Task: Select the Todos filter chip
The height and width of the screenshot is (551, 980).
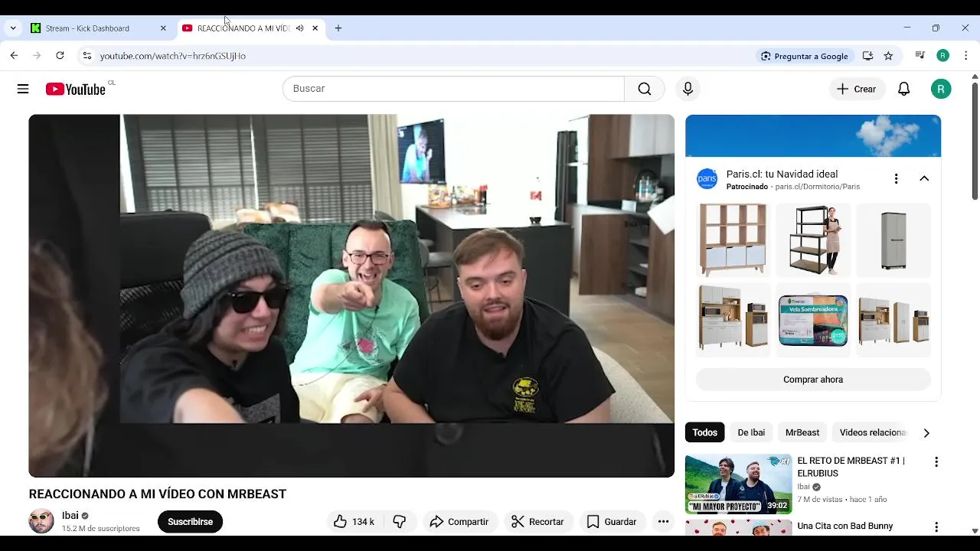Action: tap(704, 433)
